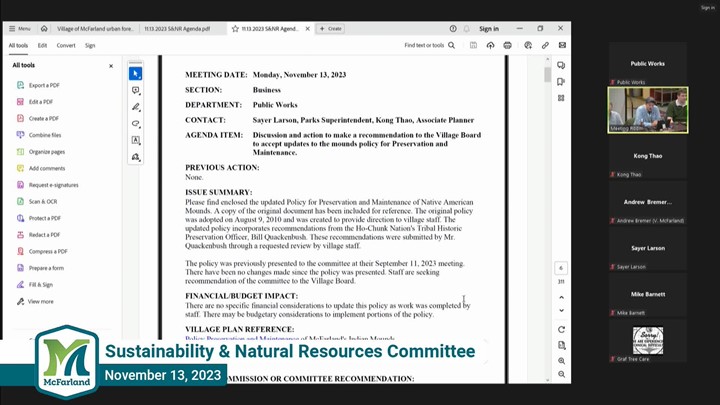Select the Kong Thao participant tile
The height and width of the screenshot is (405, 720).
[x=648, y=156]
